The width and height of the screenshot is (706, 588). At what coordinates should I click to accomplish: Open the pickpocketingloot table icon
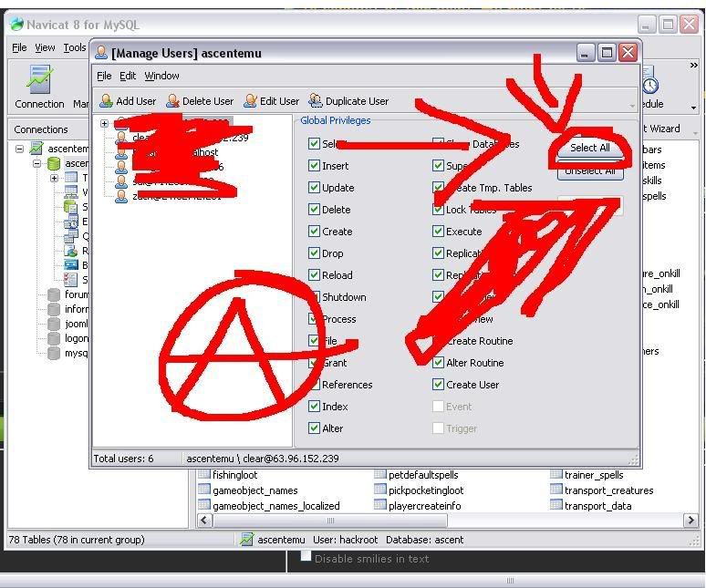click(380, 490)
